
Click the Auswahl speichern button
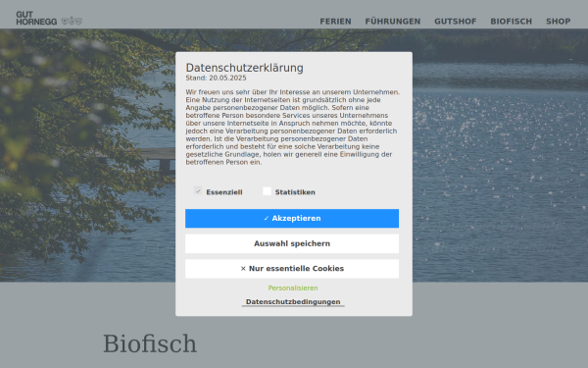coord(292,243)
